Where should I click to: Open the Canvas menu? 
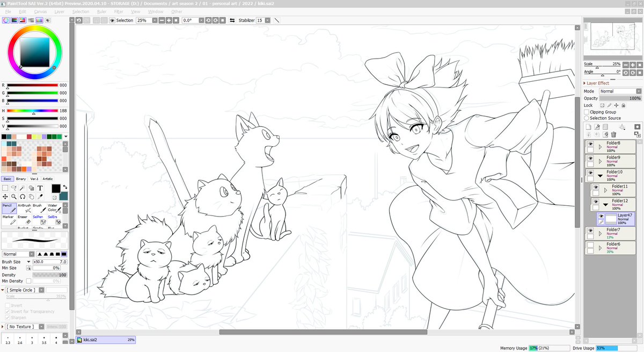click(40, 11)
